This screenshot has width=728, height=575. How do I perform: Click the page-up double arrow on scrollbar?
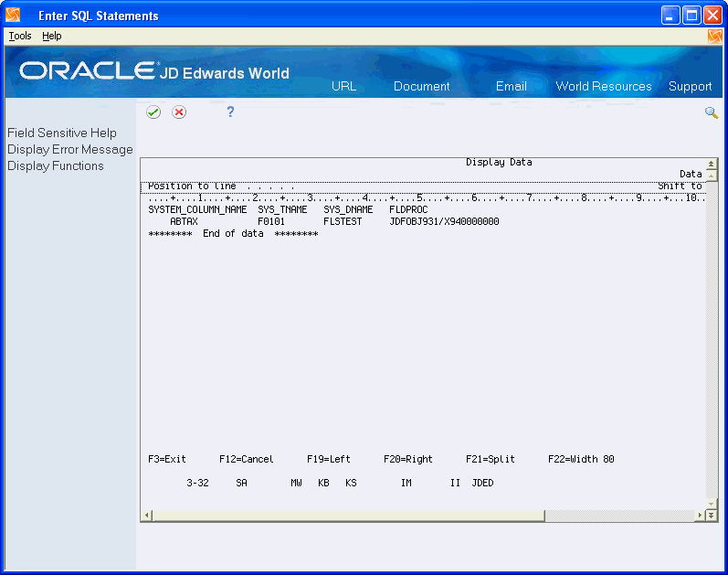pos(711,164)
